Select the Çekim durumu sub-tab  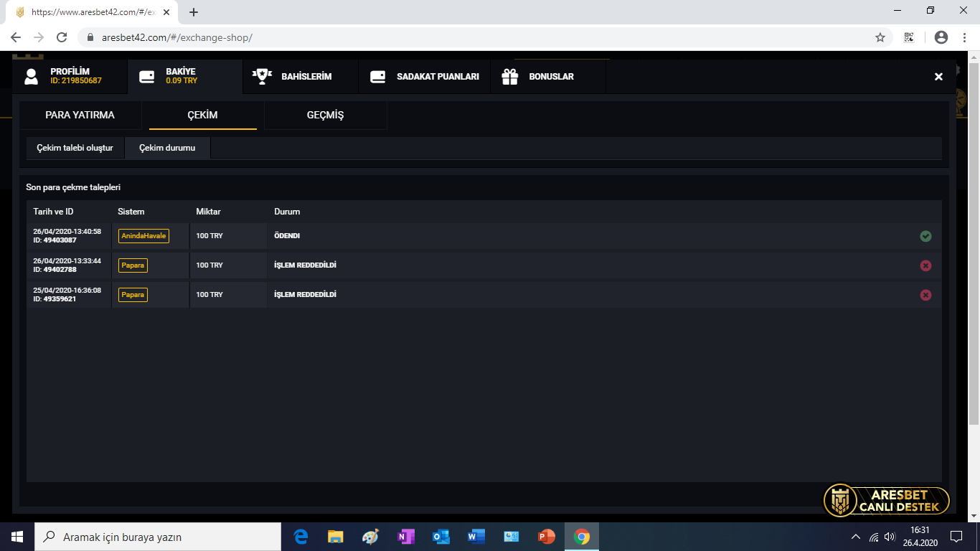(x=167, y=148)
